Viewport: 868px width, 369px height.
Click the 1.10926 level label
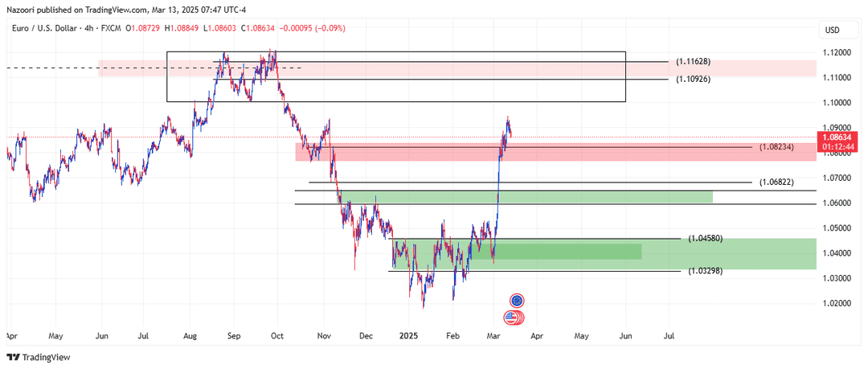pyautogui.click(x=693, y=80)
